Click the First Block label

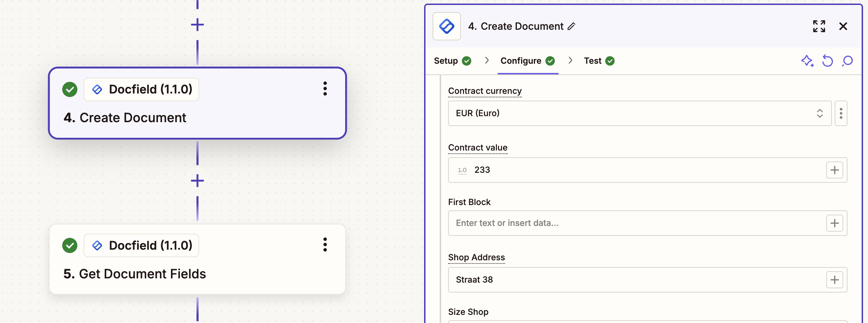pyautogui.click(x=469, y=202)
